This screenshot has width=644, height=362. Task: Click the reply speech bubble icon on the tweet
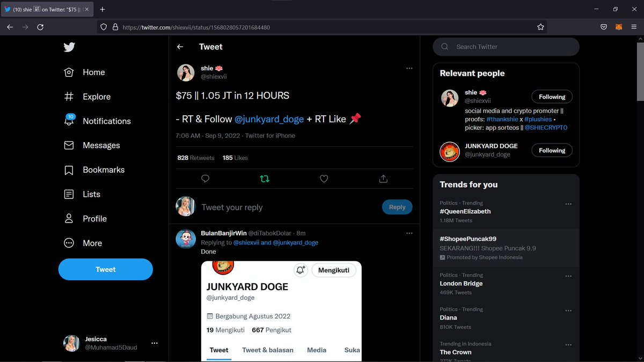[x=205, y=179]
